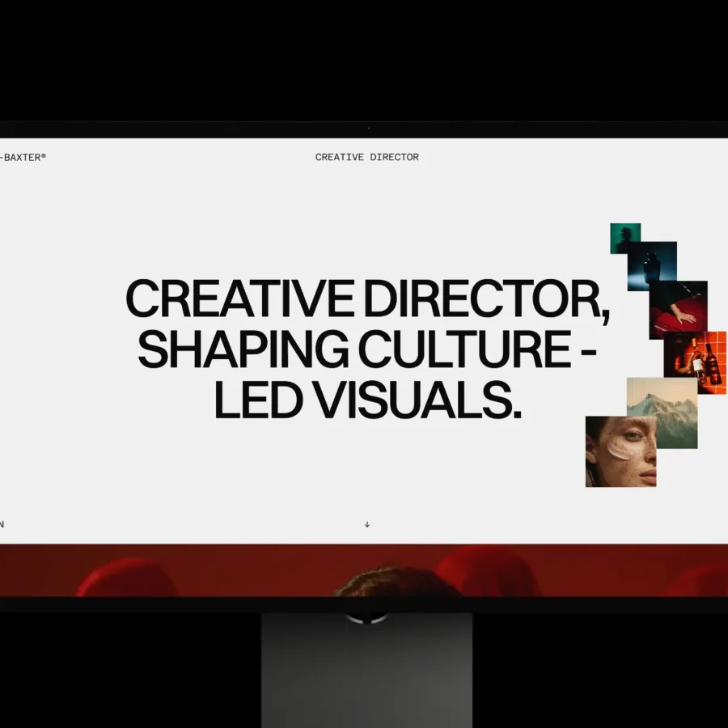Image resolution: width=728 pixels, height=728 pixels.
Task: Click the curly-haired head in the red image
Action: 396,582
